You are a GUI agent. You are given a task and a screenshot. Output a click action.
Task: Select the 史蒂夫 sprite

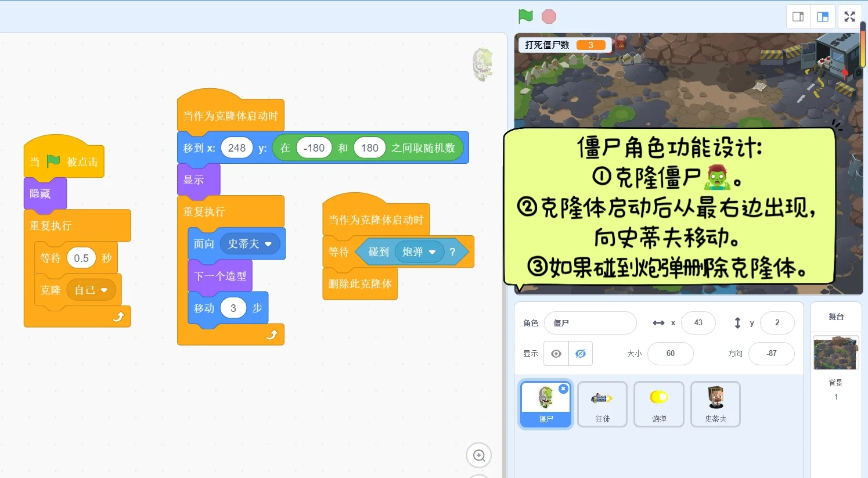click(715, 404)
